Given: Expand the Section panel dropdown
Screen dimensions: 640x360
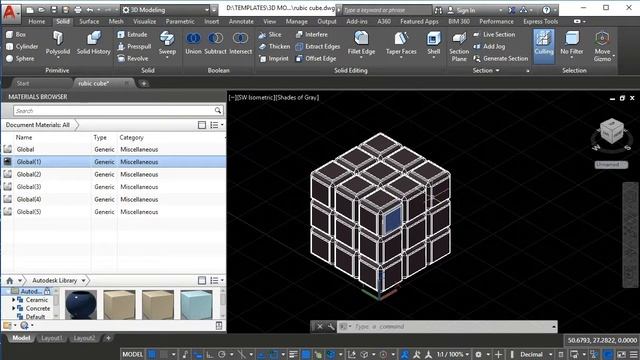Looking at the screenshot, I should [x=486, y=71].
